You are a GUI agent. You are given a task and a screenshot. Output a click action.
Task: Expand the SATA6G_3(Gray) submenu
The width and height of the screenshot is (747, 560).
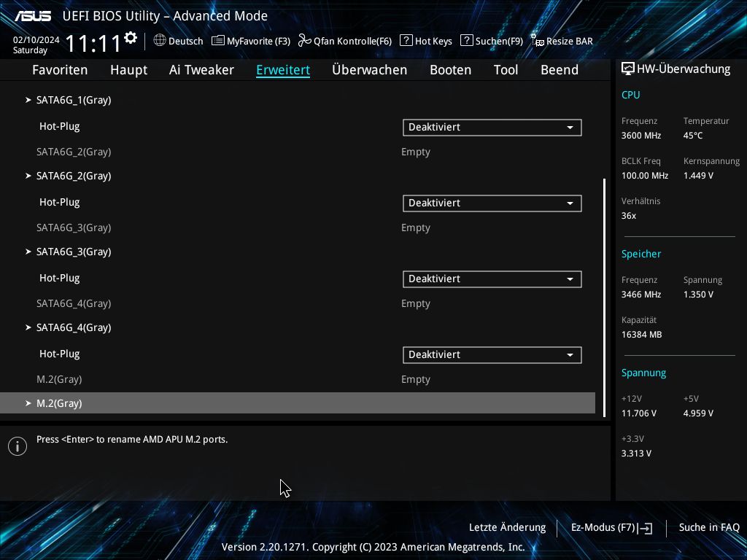pos(74,252)
